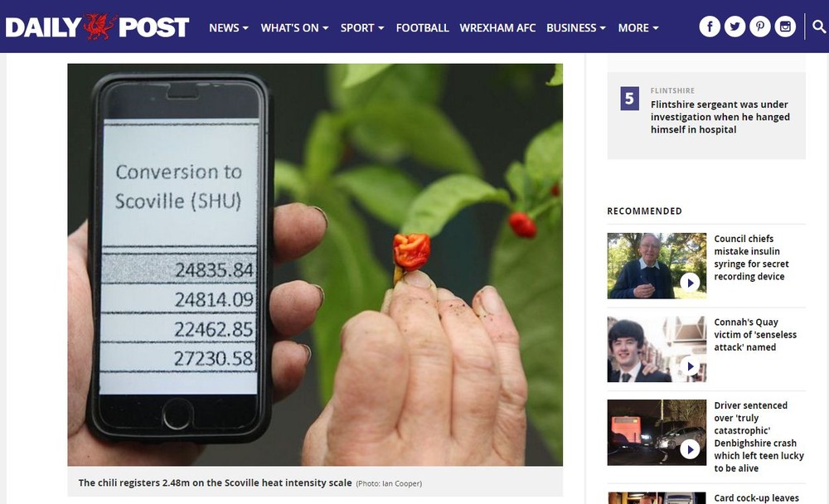Read Flintshire sergeant investigation story
Image resolution: width=829 pixels, height=504 pixels.
coord(720,117)
